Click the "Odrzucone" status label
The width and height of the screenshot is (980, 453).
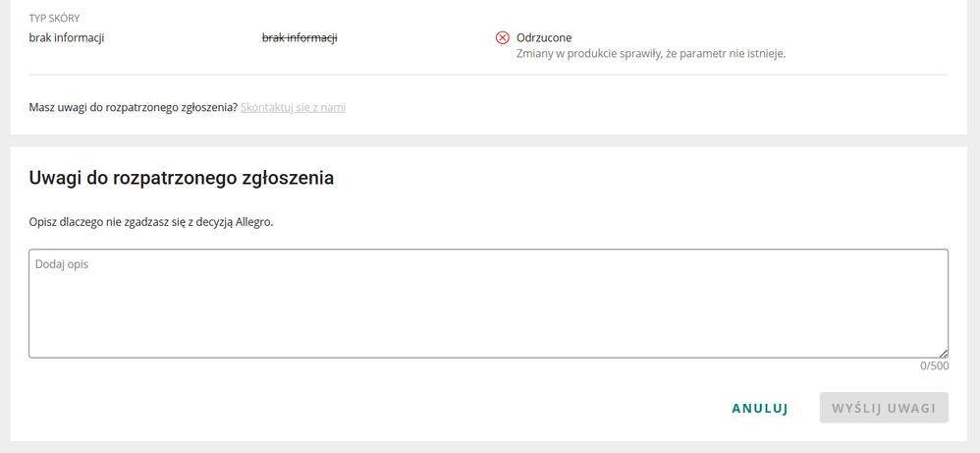[544, 37]
